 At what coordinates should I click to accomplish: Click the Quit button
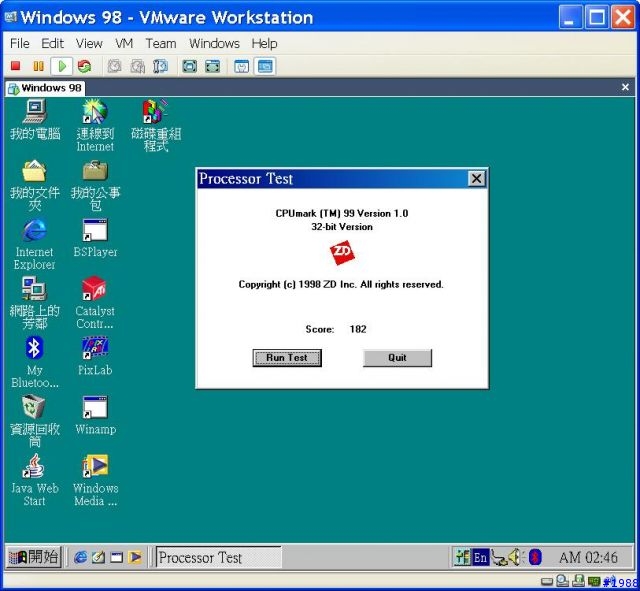tap(397, 358)
